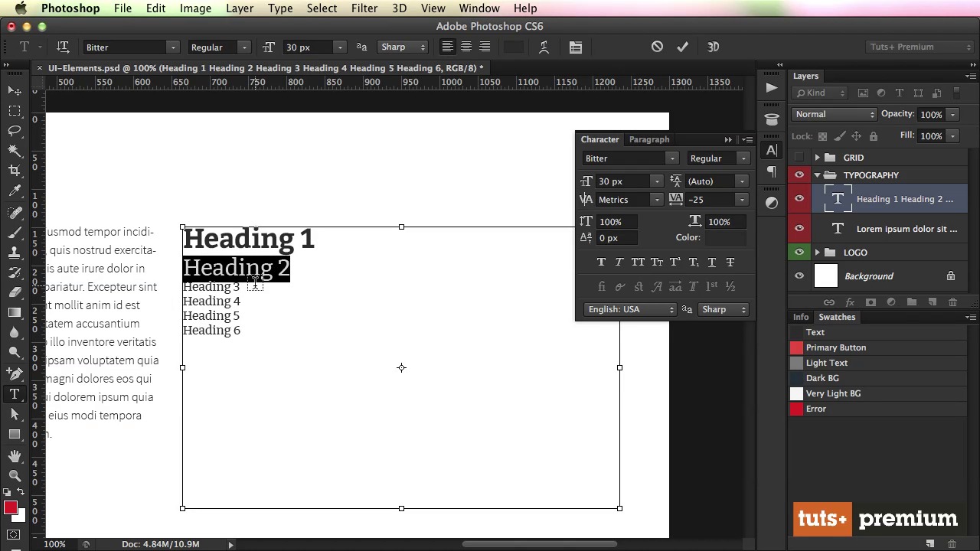Commit the current text edits checkmark

[682, 47]
